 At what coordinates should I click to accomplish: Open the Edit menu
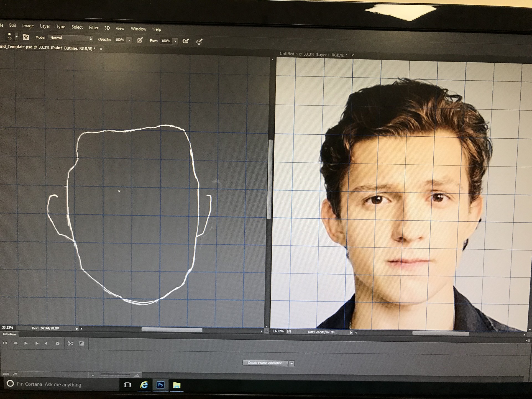click(x=13, y=25)
